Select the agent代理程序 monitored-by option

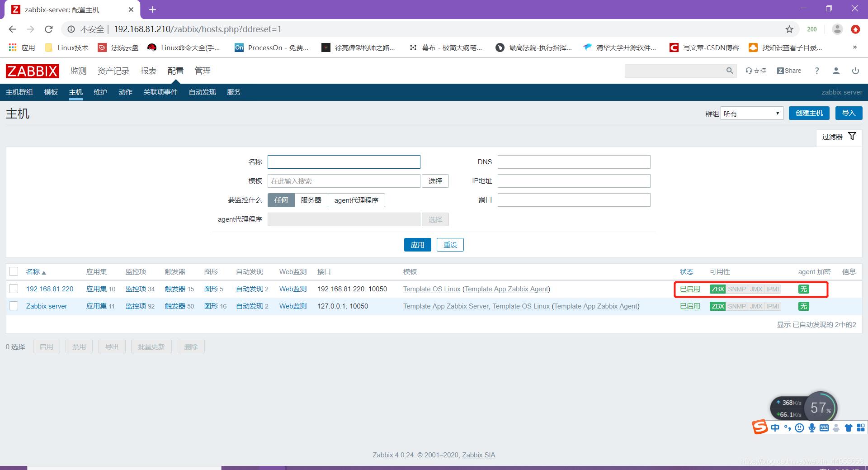tap(356, 200)
